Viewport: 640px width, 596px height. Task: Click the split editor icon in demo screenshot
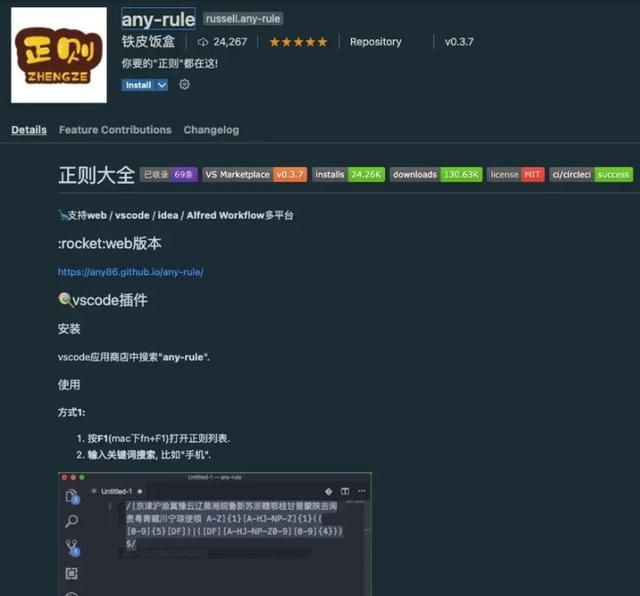tap(345, 491)
